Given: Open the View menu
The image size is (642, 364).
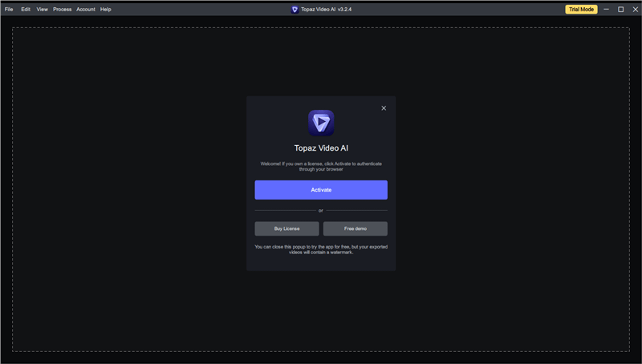Looking at the screenshot, I should pyautogui.click(x=43, y=9).
